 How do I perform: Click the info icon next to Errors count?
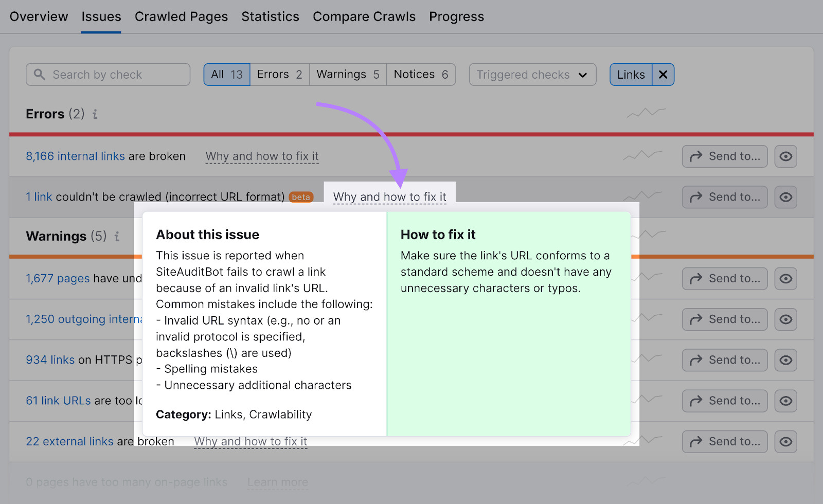[95, 114]
